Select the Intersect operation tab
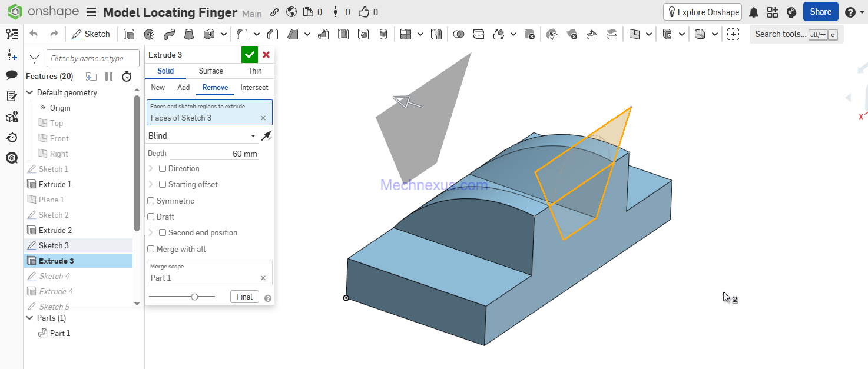The image size is (868, 369). [x=254, y=88]
